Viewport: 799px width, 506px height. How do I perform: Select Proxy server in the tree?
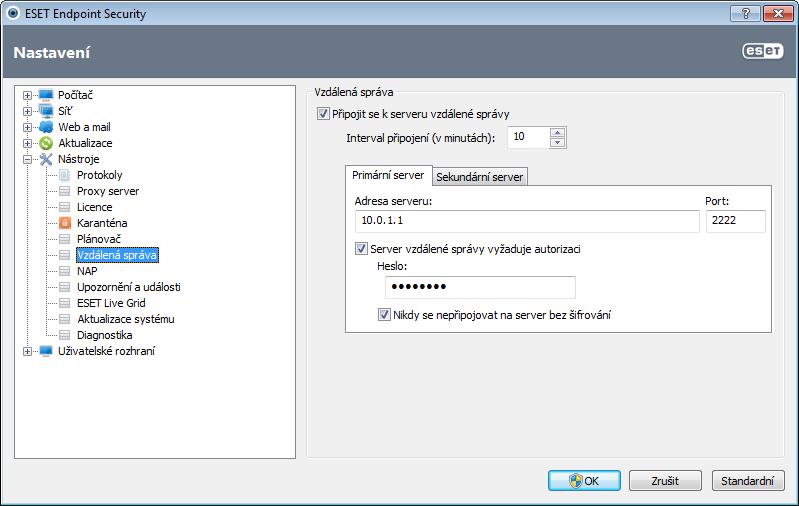(x=108, y=191)
